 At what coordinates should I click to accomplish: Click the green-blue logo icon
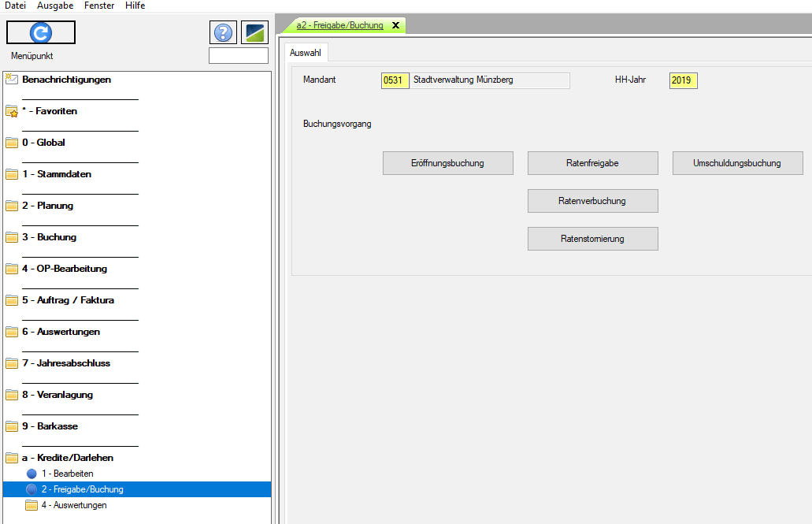click(x=254, y=32)
